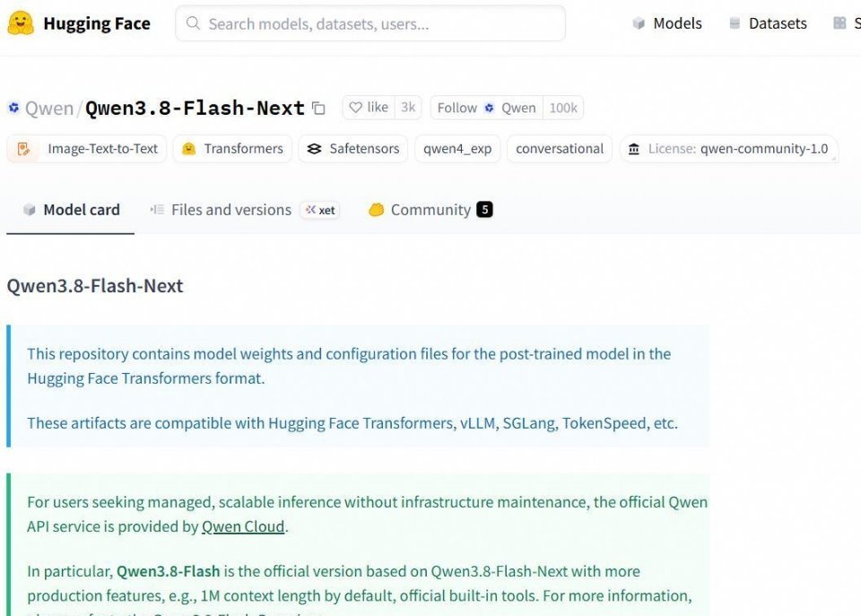Click the Qwen3.8-Flash-Next model card heading

click(95, 286)
